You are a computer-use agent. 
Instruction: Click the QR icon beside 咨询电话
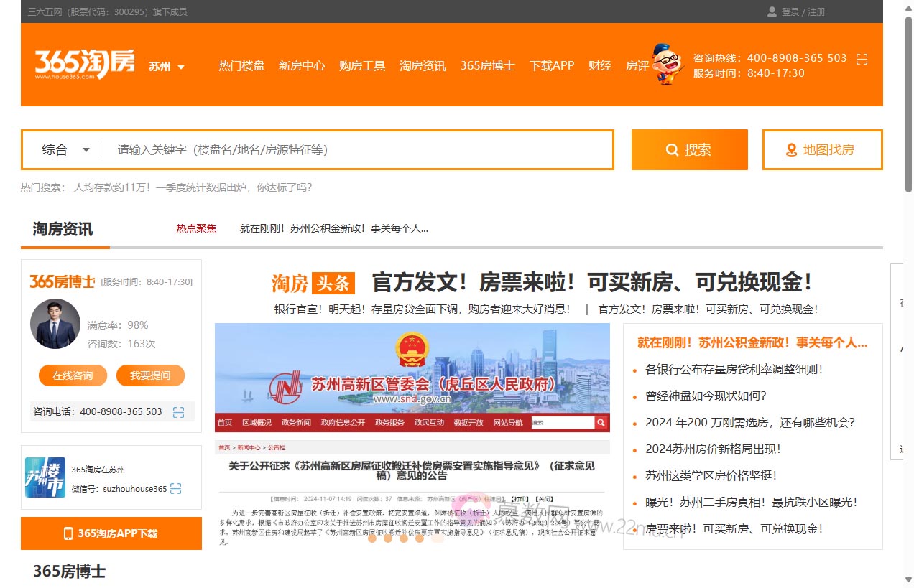pos(178,412)
